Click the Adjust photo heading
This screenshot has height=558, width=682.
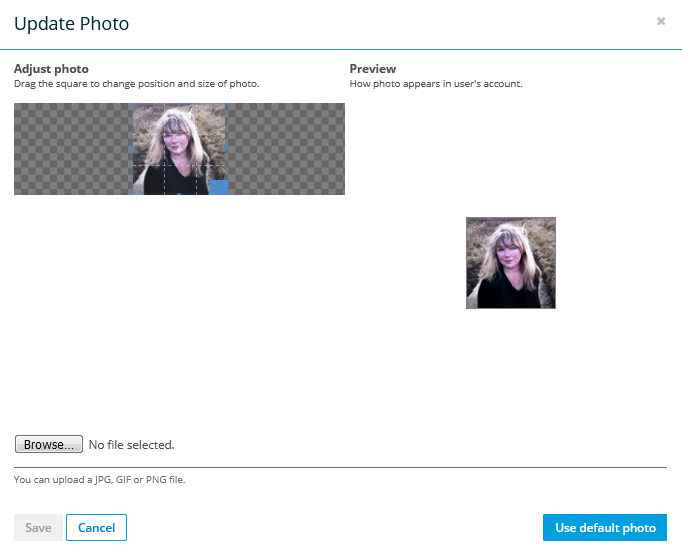(51, 69)
